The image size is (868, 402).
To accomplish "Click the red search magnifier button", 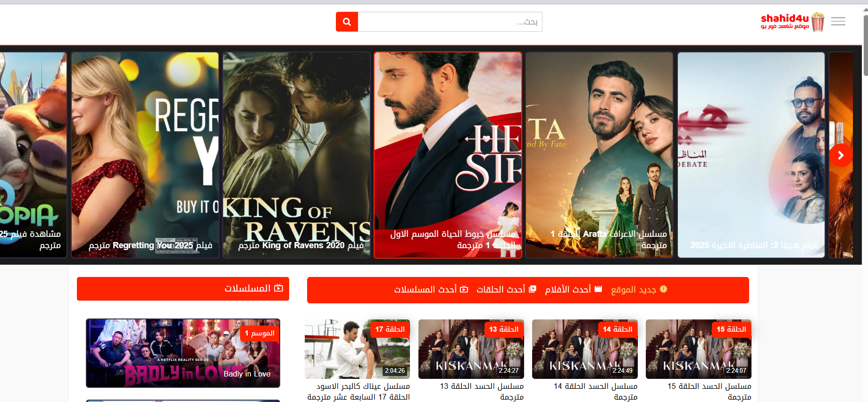I will coord(347,22).
